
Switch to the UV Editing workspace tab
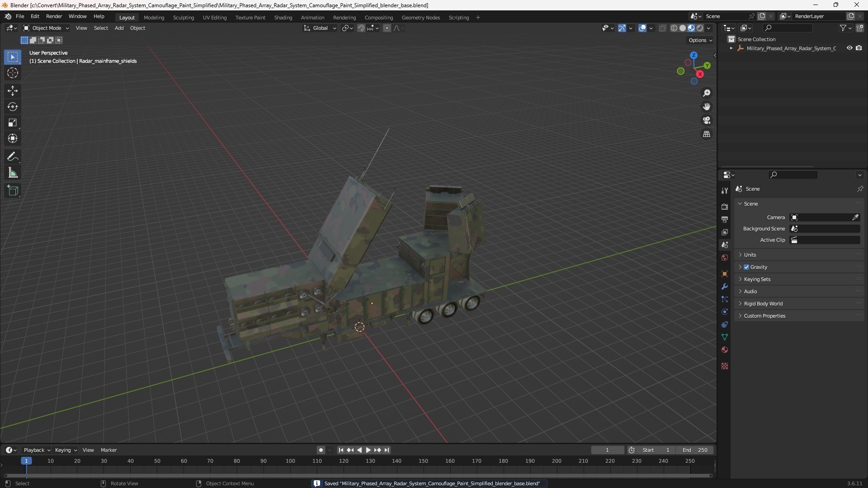pos(215,18)
